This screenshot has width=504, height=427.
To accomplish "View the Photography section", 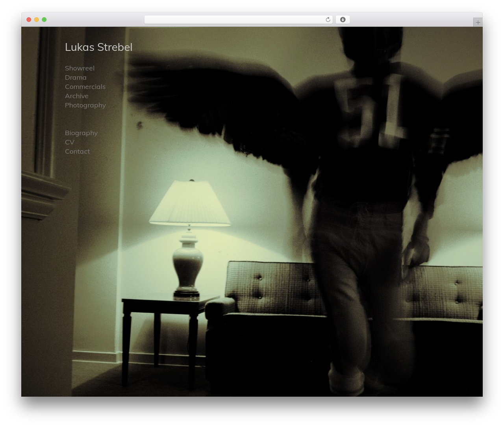I will click(x=85, y=105).
